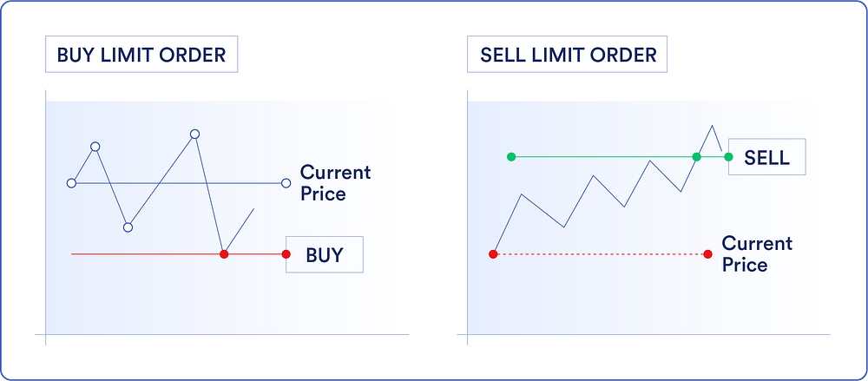This screenshot has height=381, width=868.
Task: Select the lowest hollow circle in buy chart
Action: point(128,227)
